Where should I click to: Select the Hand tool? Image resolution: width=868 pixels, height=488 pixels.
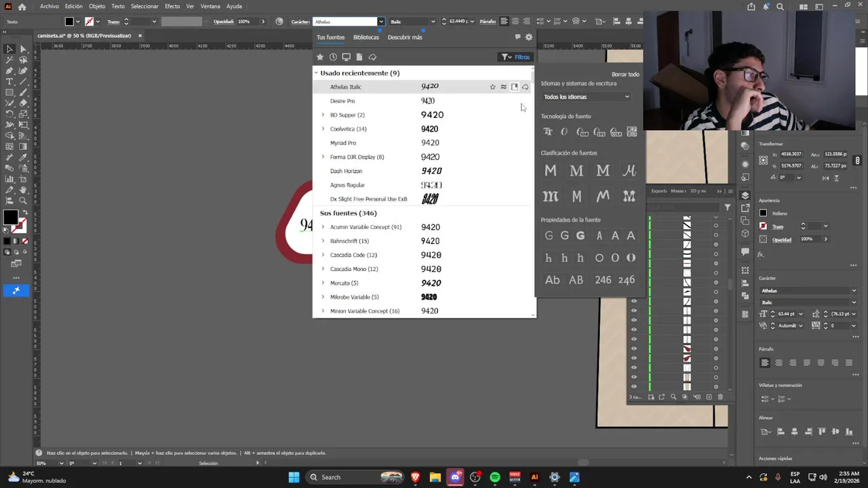pyautogui.click(x=23, y=190)
